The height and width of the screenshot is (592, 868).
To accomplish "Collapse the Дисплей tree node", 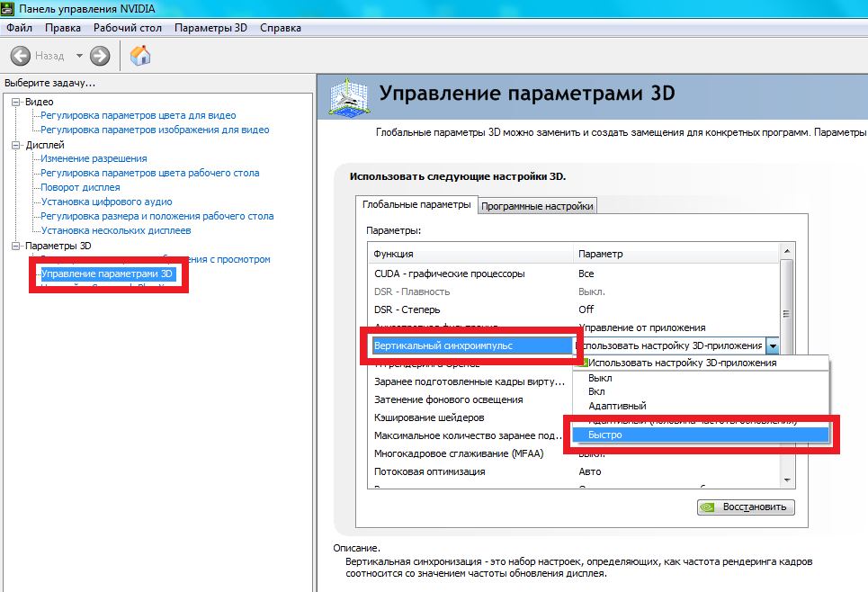I will (16, 145).
